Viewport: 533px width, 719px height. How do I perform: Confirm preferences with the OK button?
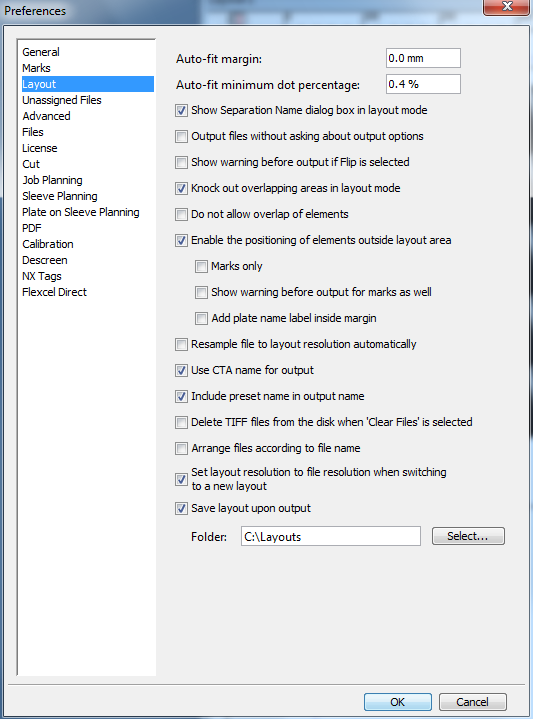[x=398, y=702]
